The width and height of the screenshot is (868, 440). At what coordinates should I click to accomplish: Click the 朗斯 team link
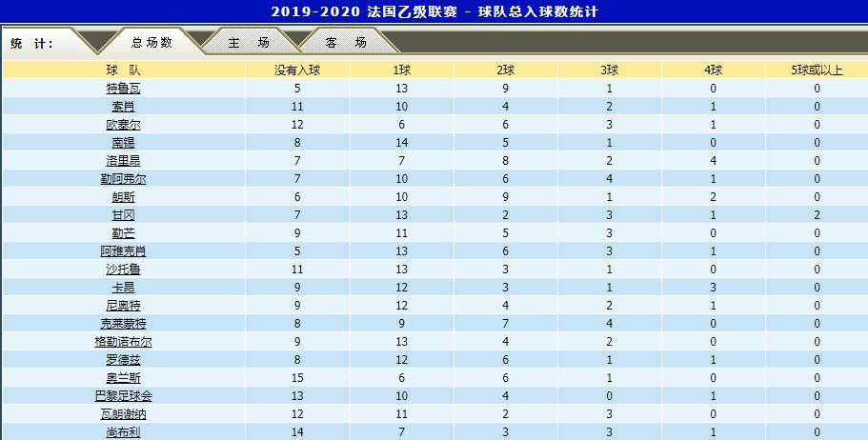[123, 197]
